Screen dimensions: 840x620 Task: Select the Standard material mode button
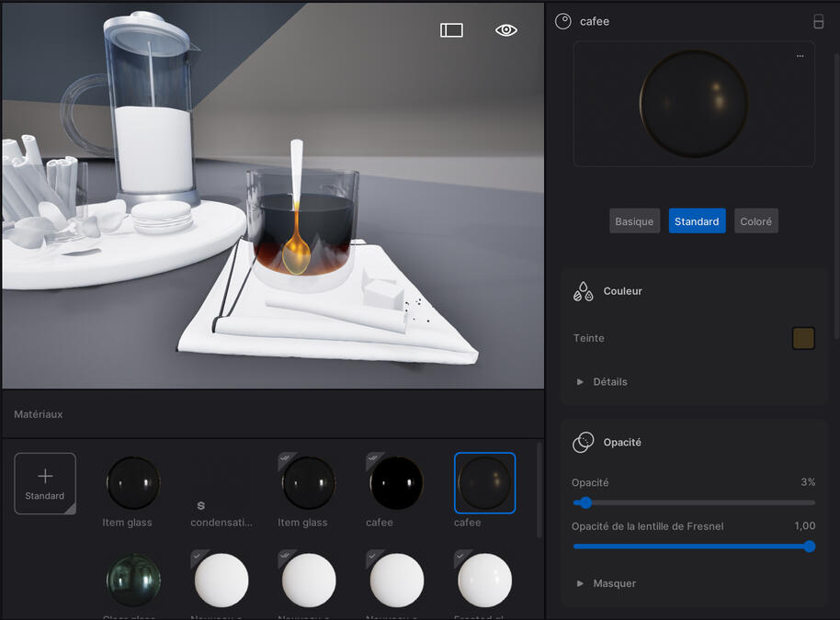[697, 221]
